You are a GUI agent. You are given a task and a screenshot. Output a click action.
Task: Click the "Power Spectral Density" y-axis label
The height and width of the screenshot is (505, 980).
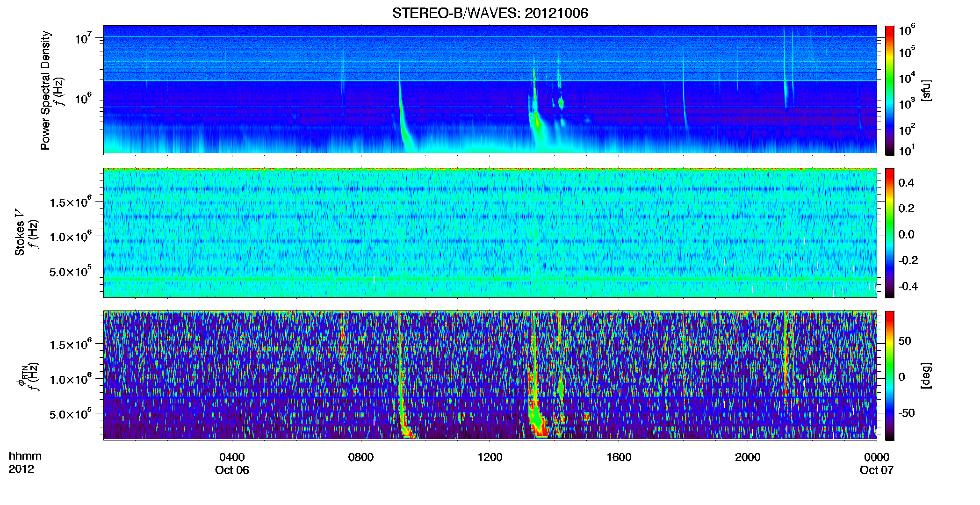[x=45, y=90]
